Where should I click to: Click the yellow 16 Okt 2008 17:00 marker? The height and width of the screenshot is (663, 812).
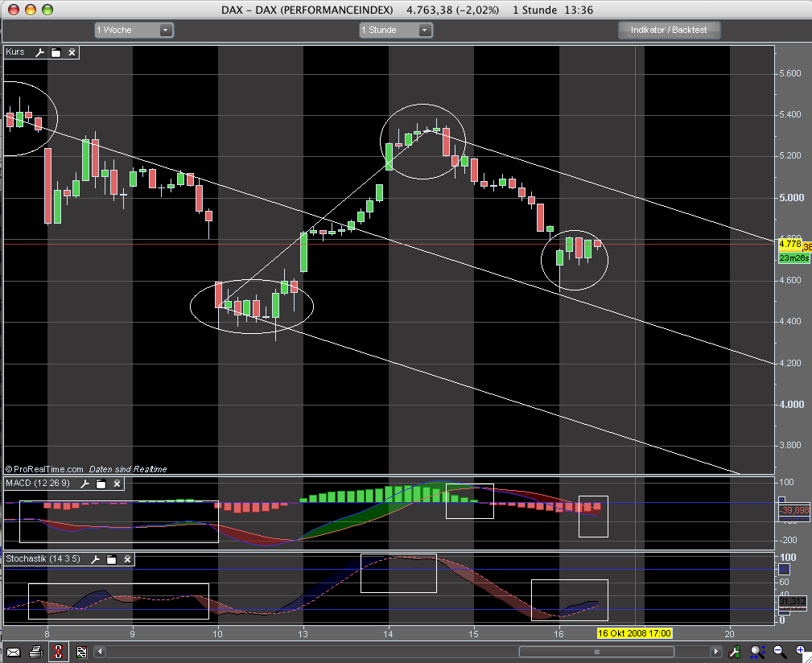[x=634, y=633]
